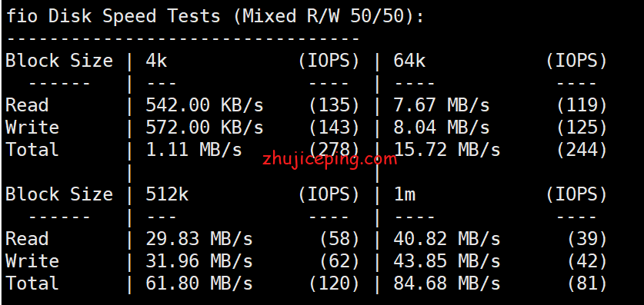Image resolution: width=644 pixels, height=305 pixels.
Task: Click the 64k read speed 7.67 MB/s
Action: (x=442, y=105)
